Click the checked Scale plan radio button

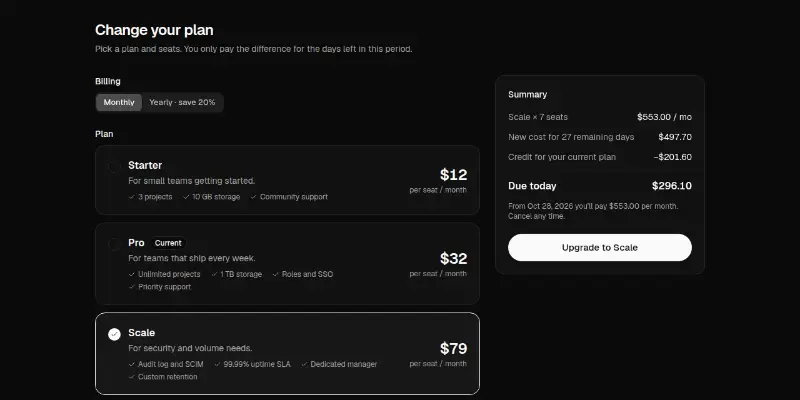(x=114, y=334)
